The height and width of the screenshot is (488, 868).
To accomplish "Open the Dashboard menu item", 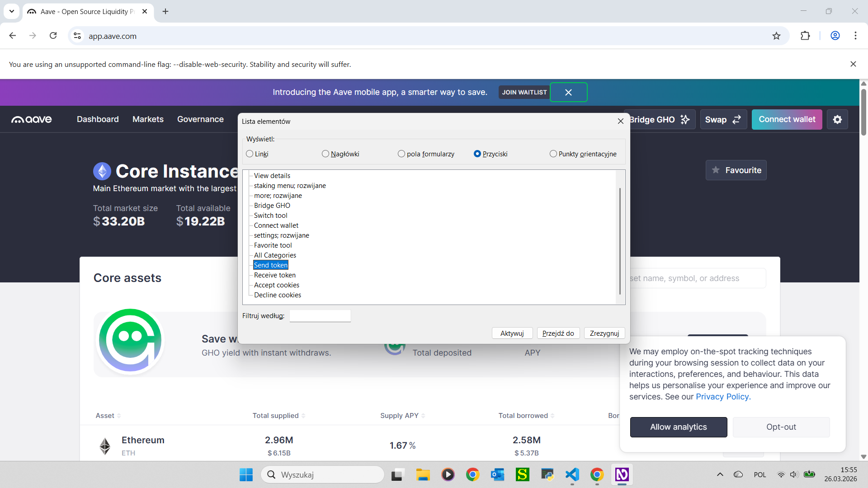I will 98,119.
